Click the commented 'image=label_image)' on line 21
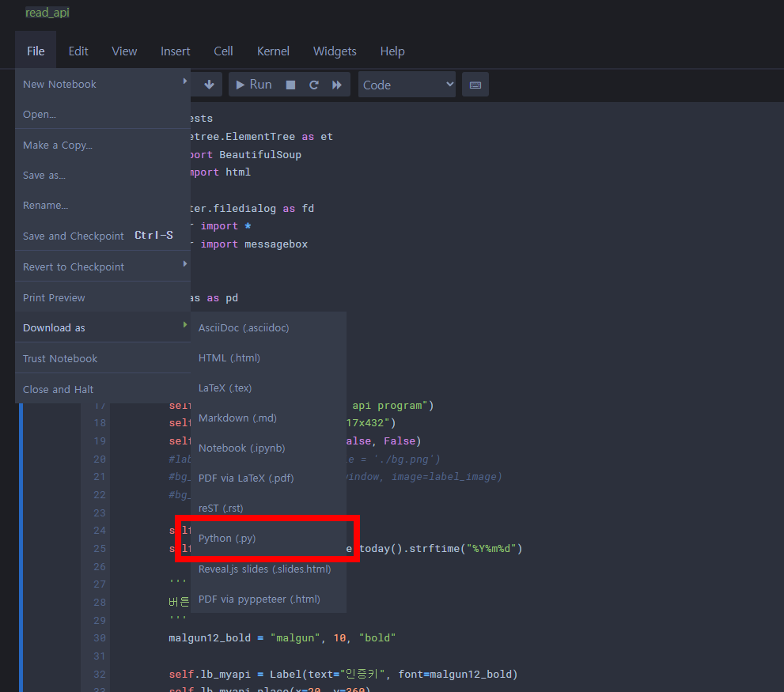This screenshot has width=784, height=692. (446, 477)
